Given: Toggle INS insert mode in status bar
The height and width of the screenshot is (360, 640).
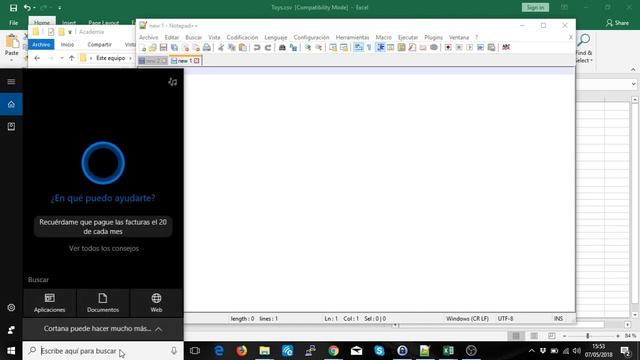Looking at the screenshot, I should (x=558, y=318).
